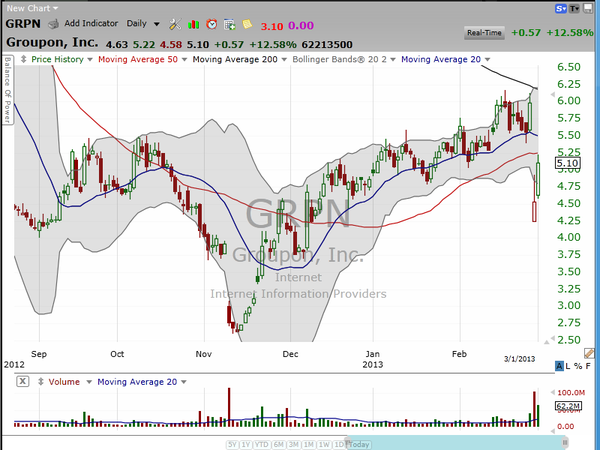Screen dimensions: 600x450
Task: Click the 3/1/2013 date label
Action: pos(519,359)
